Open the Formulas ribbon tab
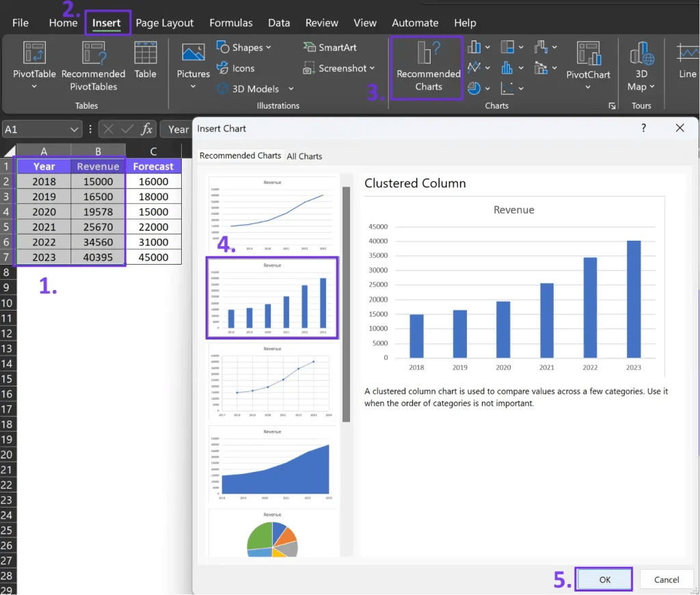The width and height of the screenshot is (700, 595). click(231, 22)
